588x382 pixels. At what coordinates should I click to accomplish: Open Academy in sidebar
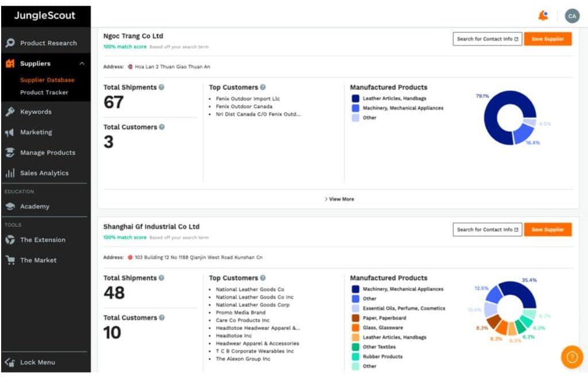(x=46, y=206)
